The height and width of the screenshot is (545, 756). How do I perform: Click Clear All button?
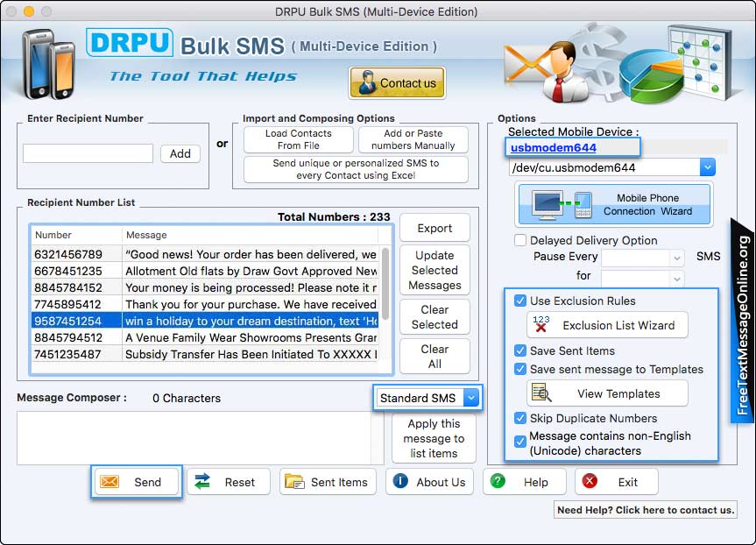[435, 357]
